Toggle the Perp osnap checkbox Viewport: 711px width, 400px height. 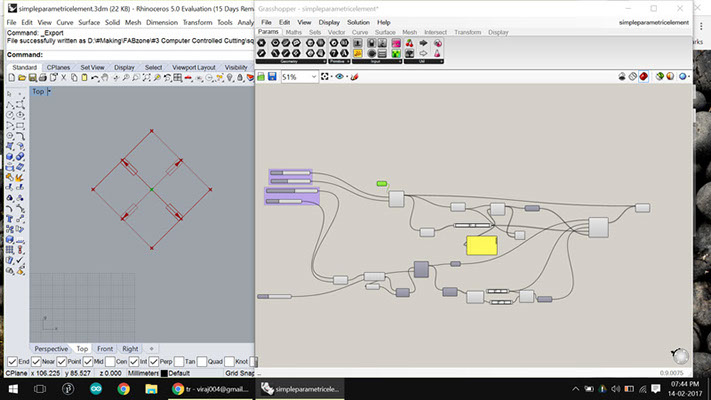tap(154, 361)
